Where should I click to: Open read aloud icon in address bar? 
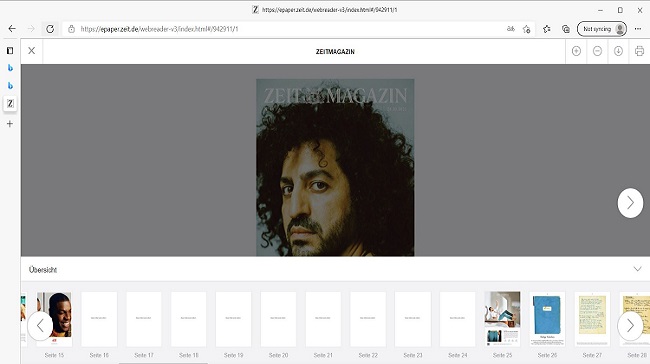click(511, 29)
